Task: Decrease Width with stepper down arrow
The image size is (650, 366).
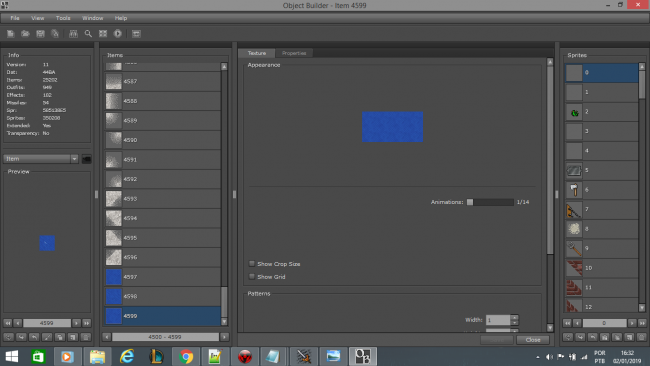Action: pyautogui.click(x=514, y=322)
